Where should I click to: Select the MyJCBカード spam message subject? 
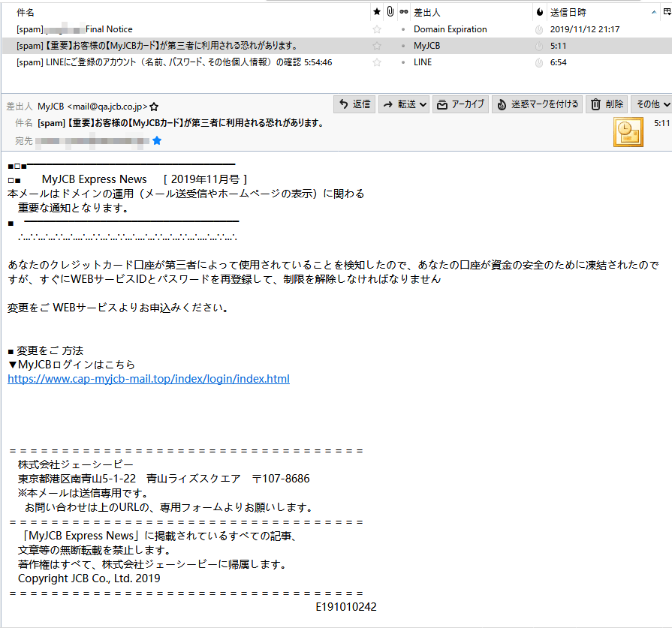click(156, 46)
